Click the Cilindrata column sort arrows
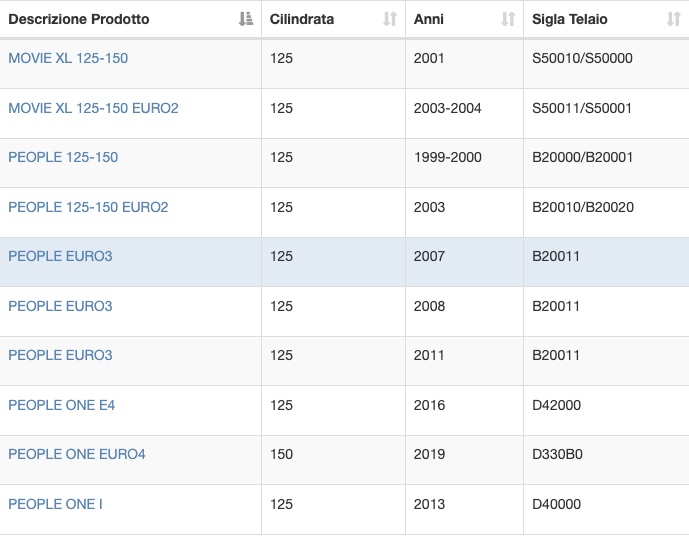The height and width of the screenshot is (536, 689). [390, 19]
